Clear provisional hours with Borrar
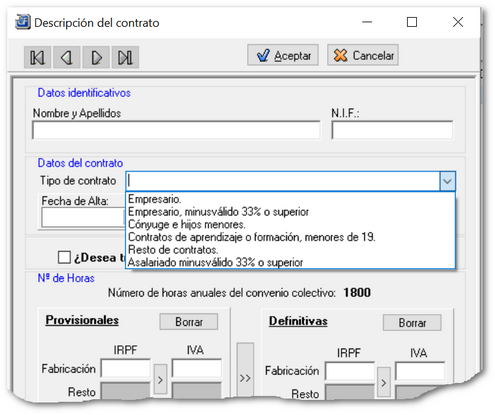Screen dimensions: 495x415 coord(189,322)
